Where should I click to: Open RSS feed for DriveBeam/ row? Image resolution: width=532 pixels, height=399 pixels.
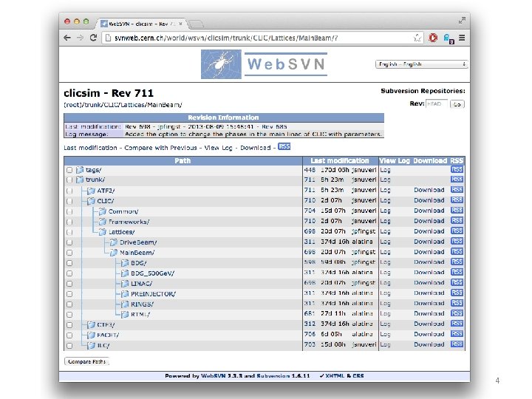pos(457,241)
